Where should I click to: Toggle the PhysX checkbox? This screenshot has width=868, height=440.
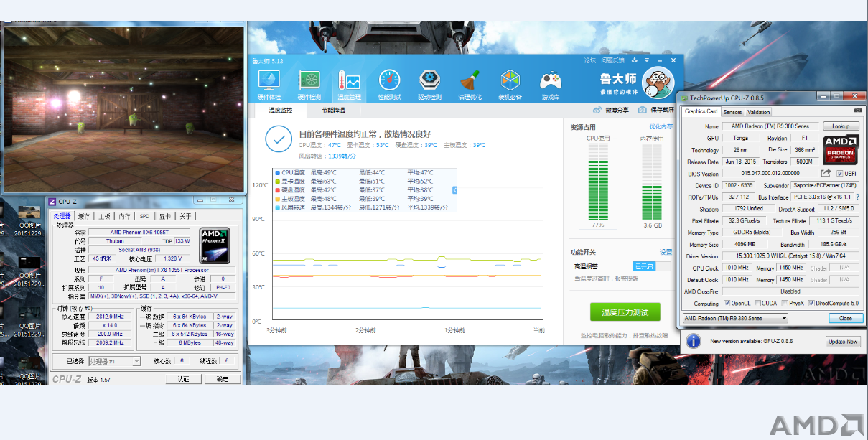tap(784, 303)
